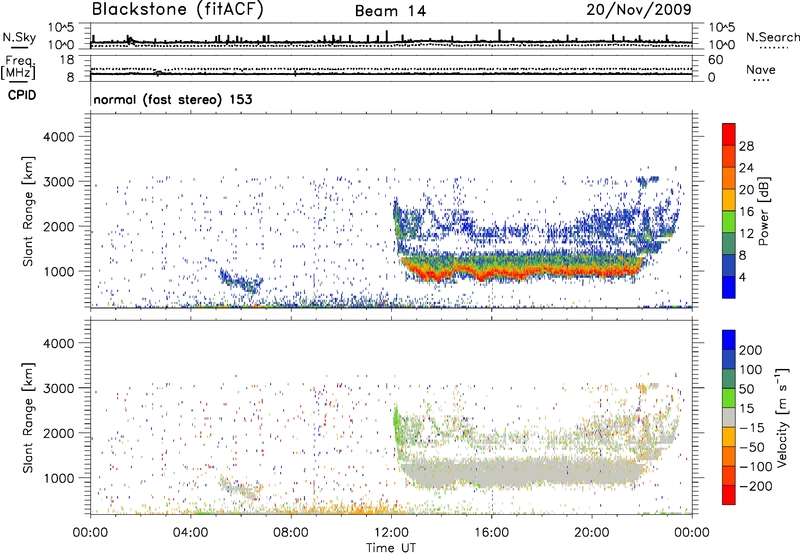Select the Beam 14 label
Viewport: 800px width, 554px height.
click(390, 11)
